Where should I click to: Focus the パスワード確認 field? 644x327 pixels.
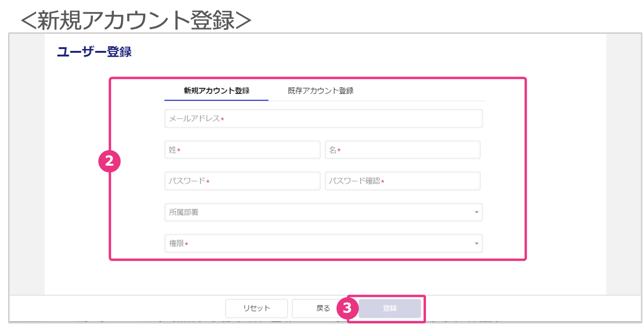pyautogui.click(x=402, y=181)
